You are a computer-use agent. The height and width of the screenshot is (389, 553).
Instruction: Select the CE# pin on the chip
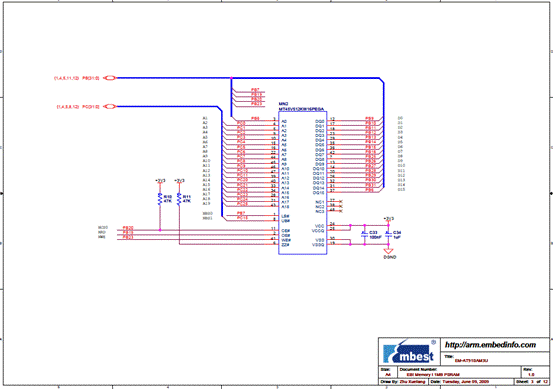(286, 231)
